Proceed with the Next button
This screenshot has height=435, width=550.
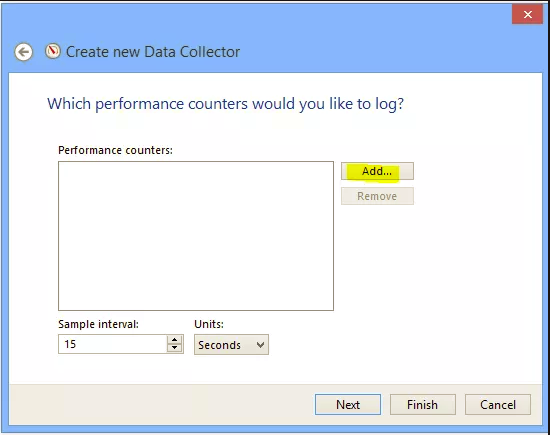pyautogui.click(x=348, y=404)
